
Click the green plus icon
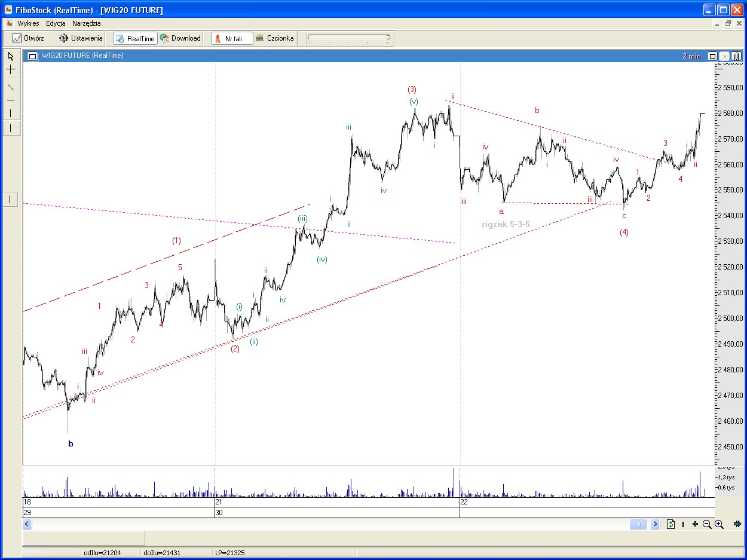tap(695, 524)
